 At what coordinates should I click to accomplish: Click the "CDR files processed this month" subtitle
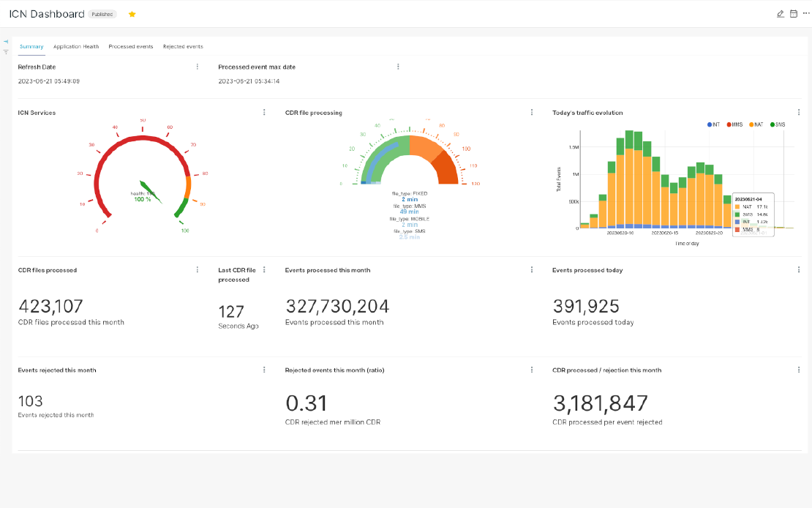[x=71, y=322]
